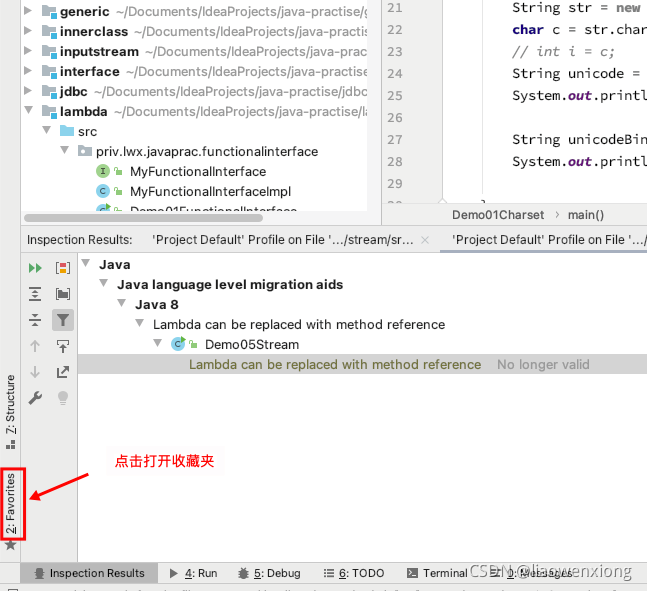Toggle group by severity icon
Screen dimensions: 647x591
pyautogui.click(x=63, y=268)
